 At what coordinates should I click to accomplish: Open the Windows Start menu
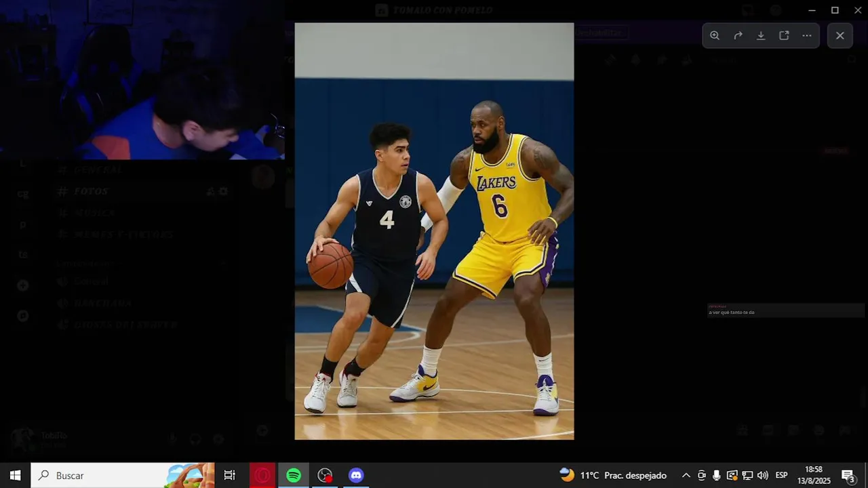pos(15,475)
